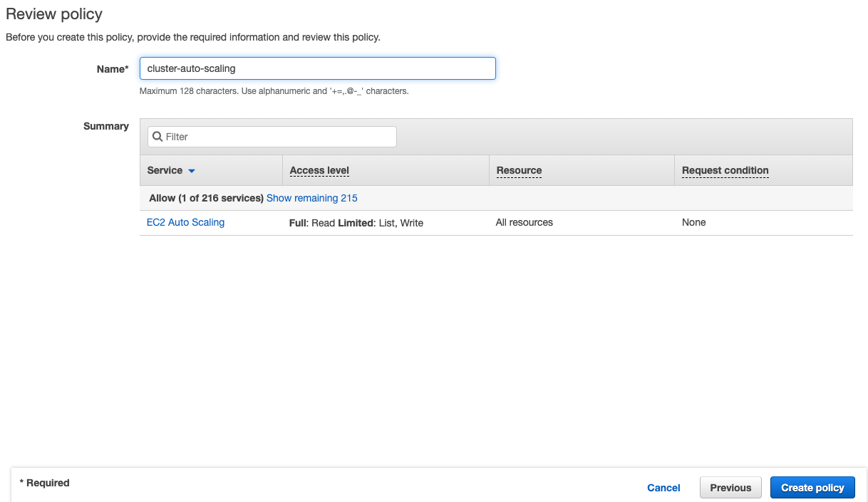Show remaining 215 services
Screen dimensions: 868x502
[312, 198]
